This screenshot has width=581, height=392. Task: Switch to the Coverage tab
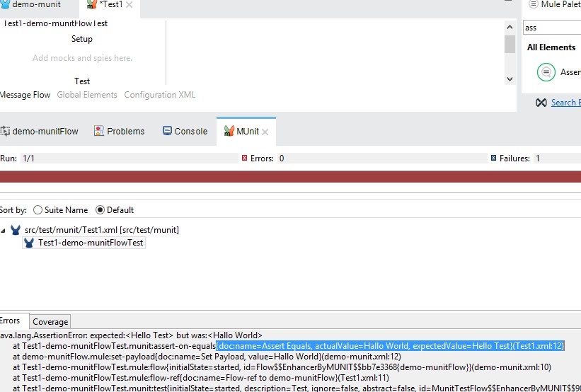[x=50, y=322]
